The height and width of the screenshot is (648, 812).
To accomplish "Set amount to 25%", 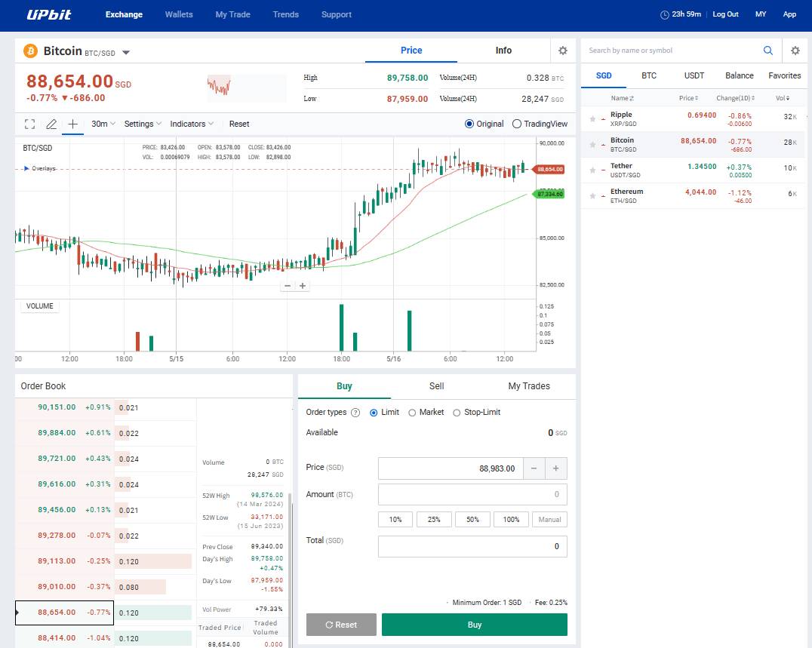I will coord(434,519).
